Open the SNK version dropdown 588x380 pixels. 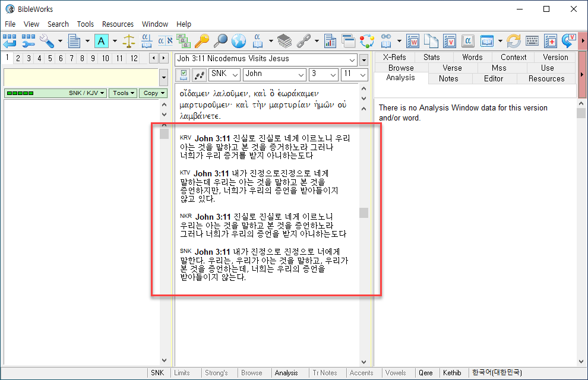tap(225, 75)
